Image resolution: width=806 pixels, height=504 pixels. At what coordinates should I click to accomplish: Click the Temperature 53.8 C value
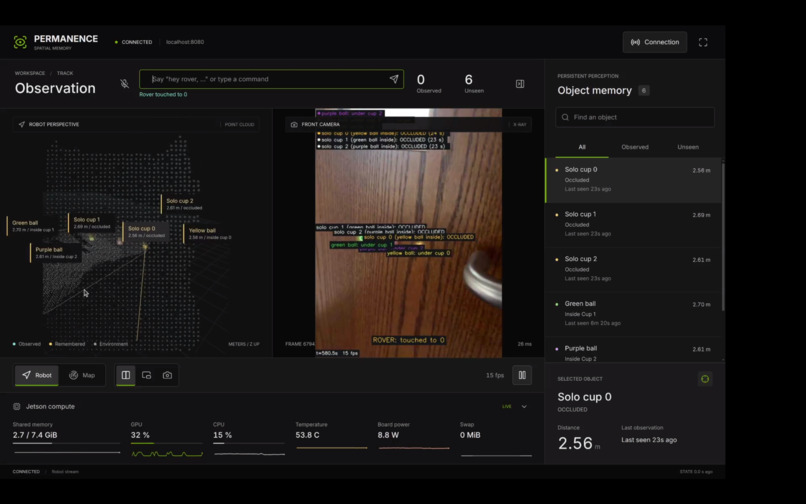307,435
